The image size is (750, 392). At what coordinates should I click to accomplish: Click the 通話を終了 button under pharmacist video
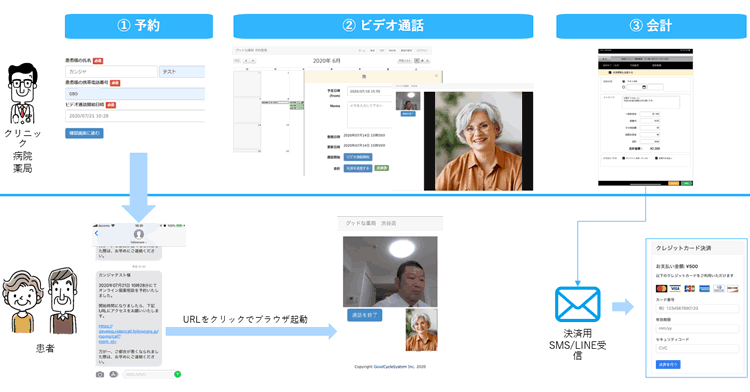coord(364,315)
